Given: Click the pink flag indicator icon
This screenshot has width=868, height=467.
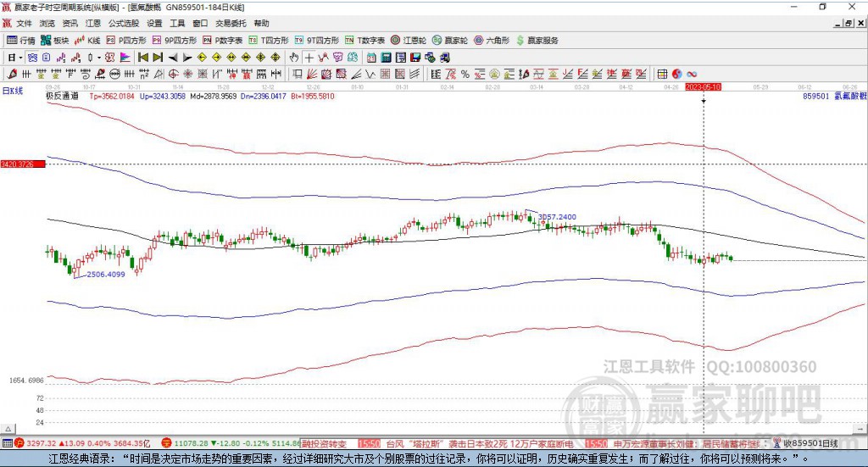Looking at the screenshot, I should point(125,58).
